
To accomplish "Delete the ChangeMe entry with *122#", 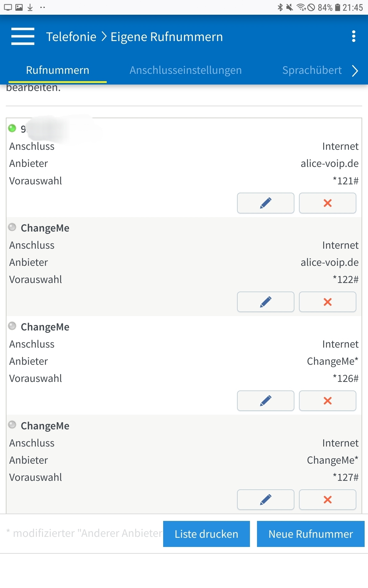I will coord(328,302).
